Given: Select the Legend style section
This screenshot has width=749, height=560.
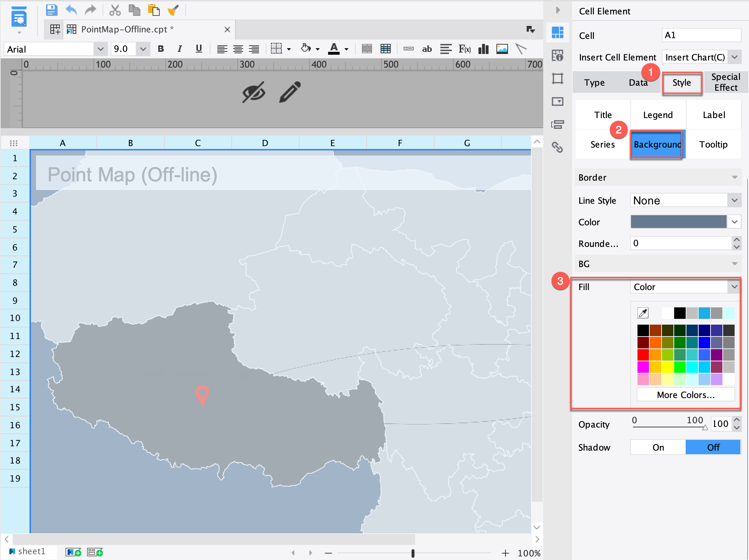Looking at the screenshot, I should click(658, 115).
